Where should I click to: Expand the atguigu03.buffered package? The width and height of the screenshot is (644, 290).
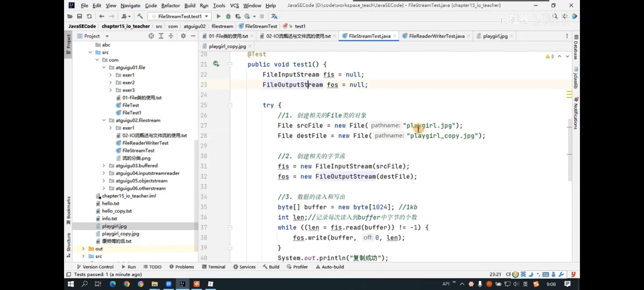click(x=104, y=166)
